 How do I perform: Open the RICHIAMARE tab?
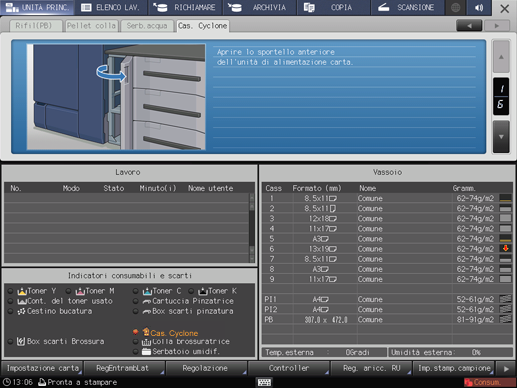click(185, 7)
